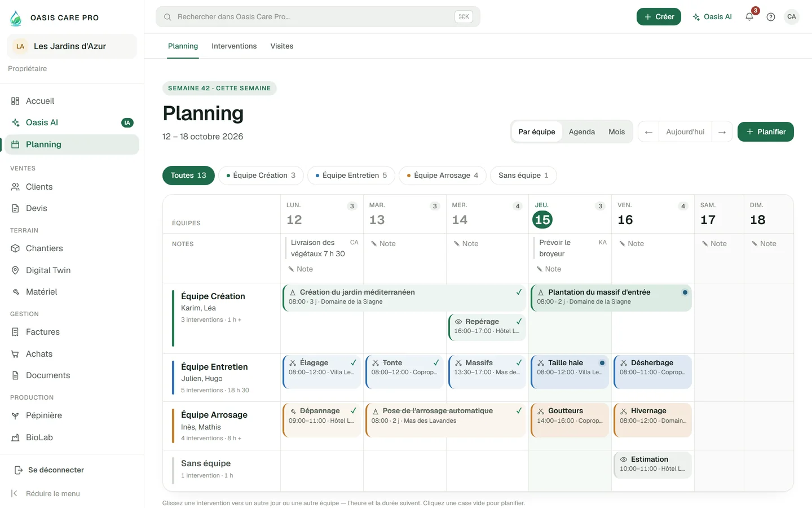Open Digital Twin in the sidebar
The width and height of the screenshot is (812, 508).
coord(72,270)
